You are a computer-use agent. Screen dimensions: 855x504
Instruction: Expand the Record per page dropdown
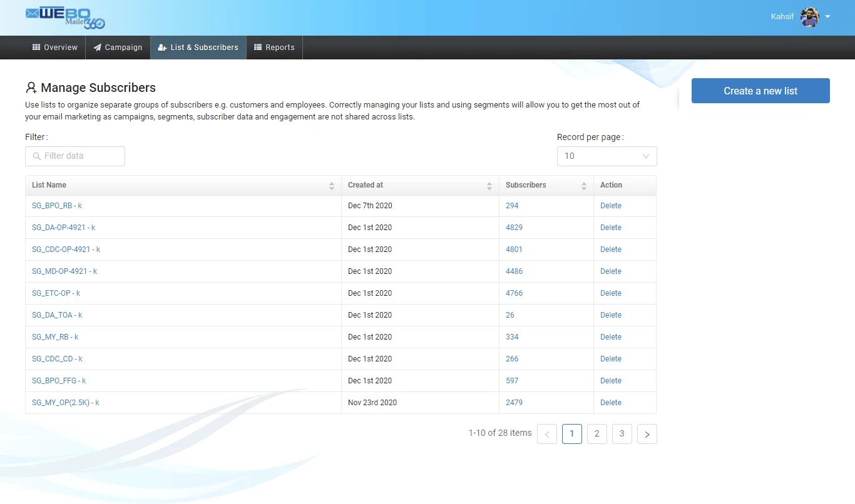(607, 156)
